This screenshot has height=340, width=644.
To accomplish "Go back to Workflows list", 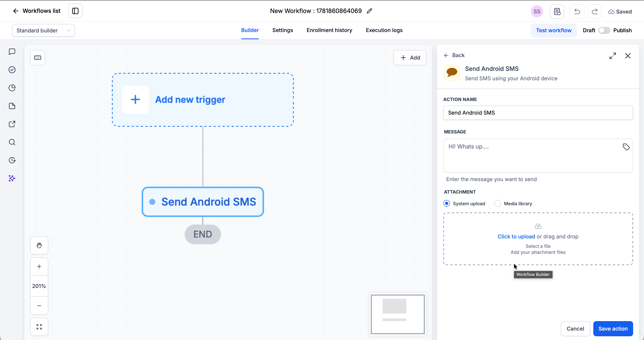I will [x=37, y=11].
